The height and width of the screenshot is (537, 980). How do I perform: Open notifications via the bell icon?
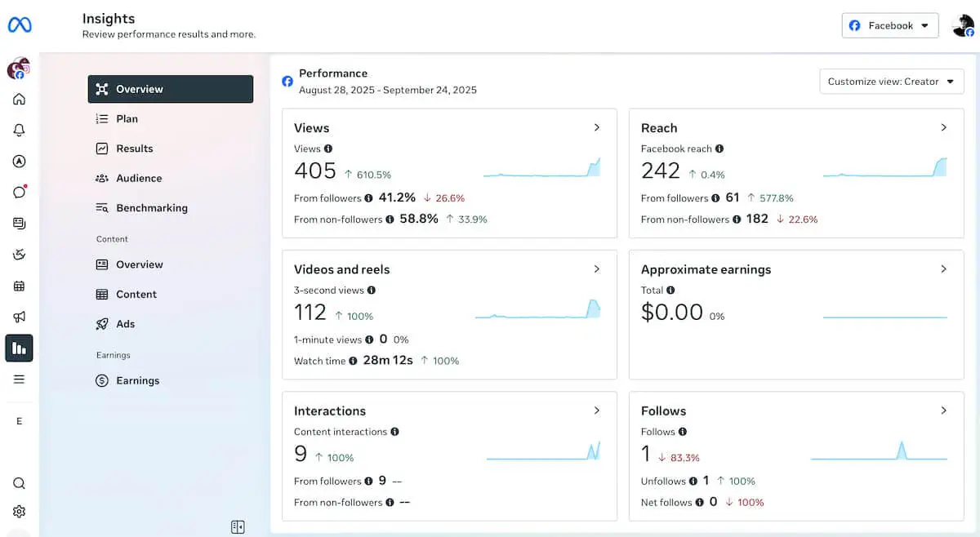[x=20, y=130]
